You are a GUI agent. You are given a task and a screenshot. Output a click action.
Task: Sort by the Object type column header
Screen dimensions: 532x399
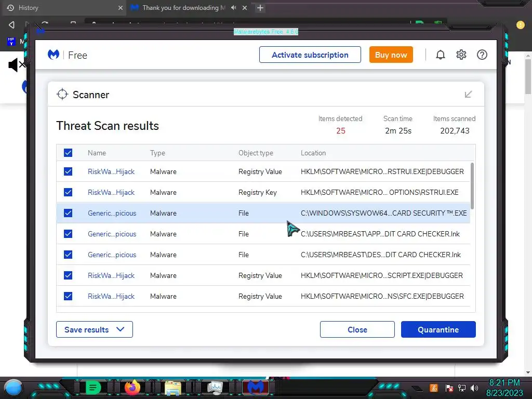point(256,153)
